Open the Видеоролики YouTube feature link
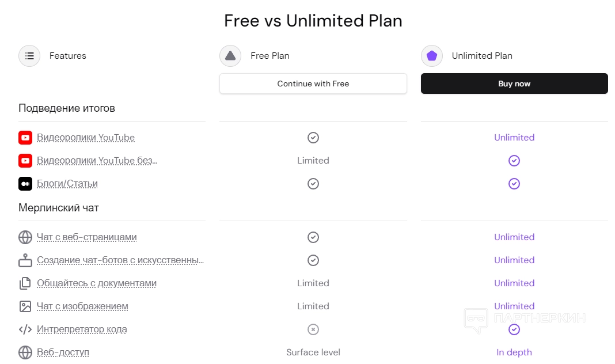This screenshot has height=364, width=615. click(86, 138)
